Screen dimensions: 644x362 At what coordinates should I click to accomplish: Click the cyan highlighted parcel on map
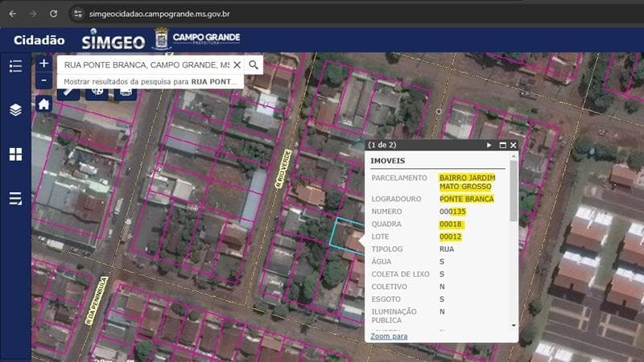[346, 235]
